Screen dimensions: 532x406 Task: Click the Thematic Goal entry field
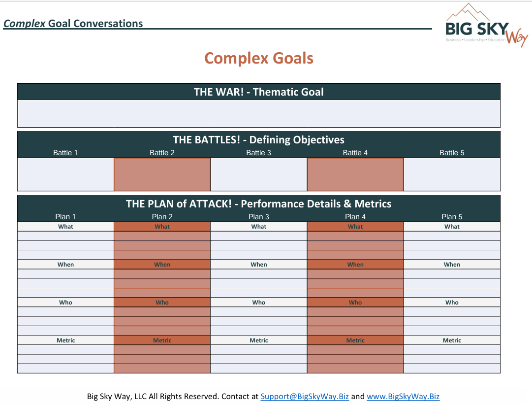(259, 114)
